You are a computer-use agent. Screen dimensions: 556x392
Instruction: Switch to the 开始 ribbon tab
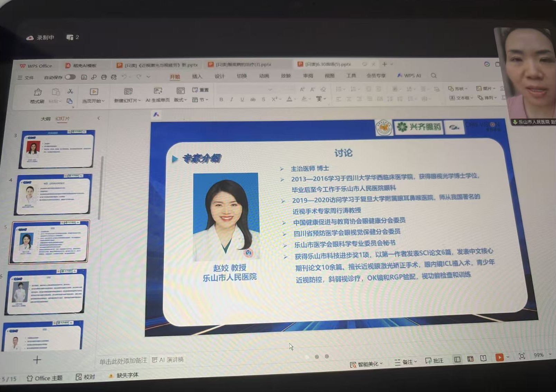point(175,77)
